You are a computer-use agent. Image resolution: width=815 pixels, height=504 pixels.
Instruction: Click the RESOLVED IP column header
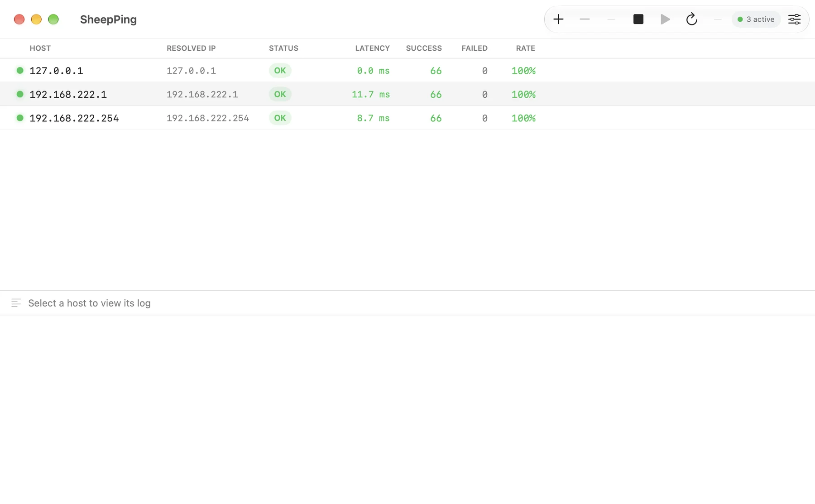pyautogui.click(x=191, y=48)
